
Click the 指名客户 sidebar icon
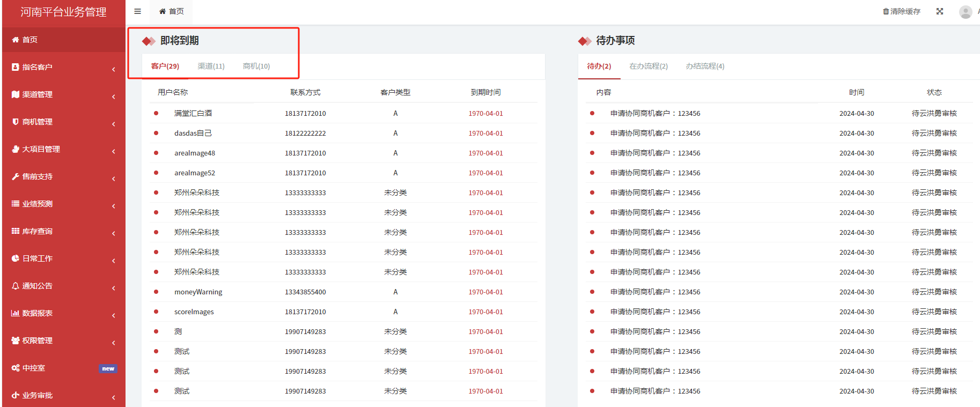(x=16, y=67)
